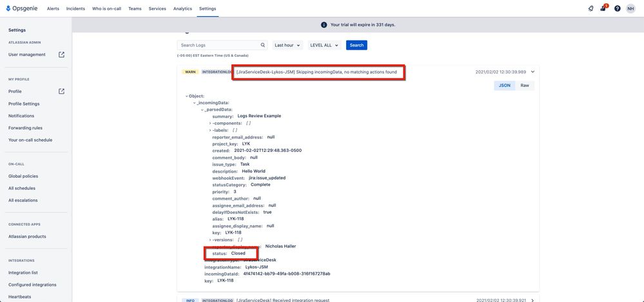
Task: Click the Settings sidebar heading
Action: (x=17, y=30)
